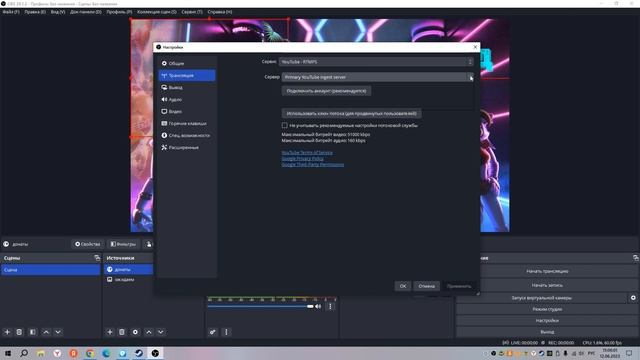
Task: Open advanced audio properties gear in mixer
Action: 212,332
